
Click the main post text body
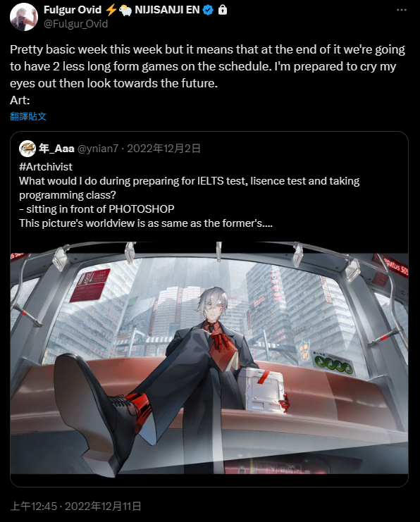[207, 66]
